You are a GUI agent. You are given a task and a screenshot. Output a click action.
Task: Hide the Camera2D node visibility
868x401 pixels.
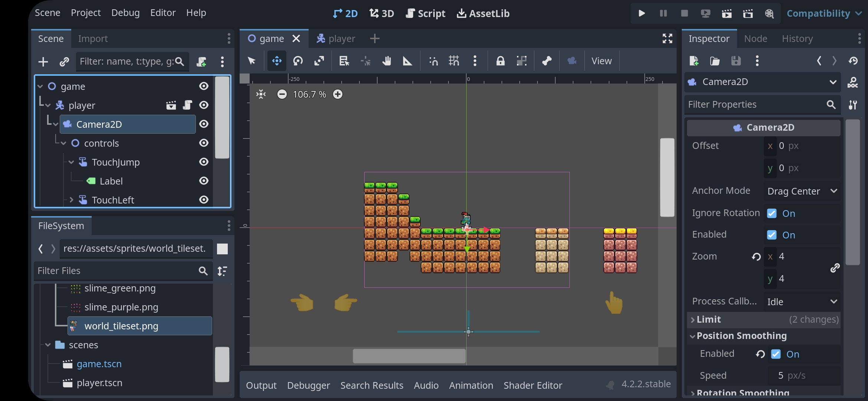pos(204,124)
